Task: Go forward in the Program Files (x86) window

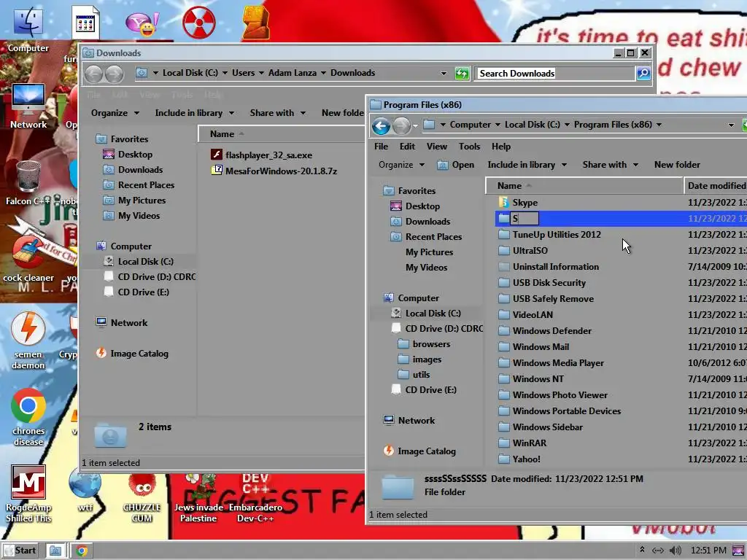Action: 402,126
